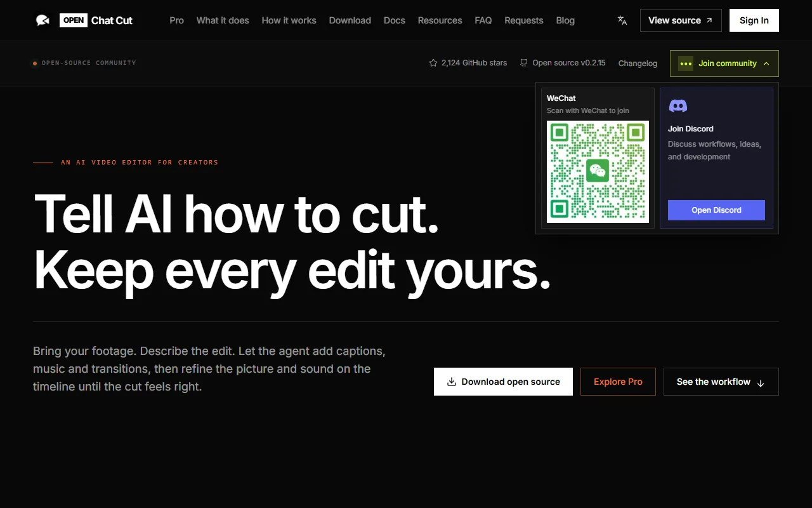Click the See the workflow button
This screenshot has height=508, width=812.
click(721, 382)
